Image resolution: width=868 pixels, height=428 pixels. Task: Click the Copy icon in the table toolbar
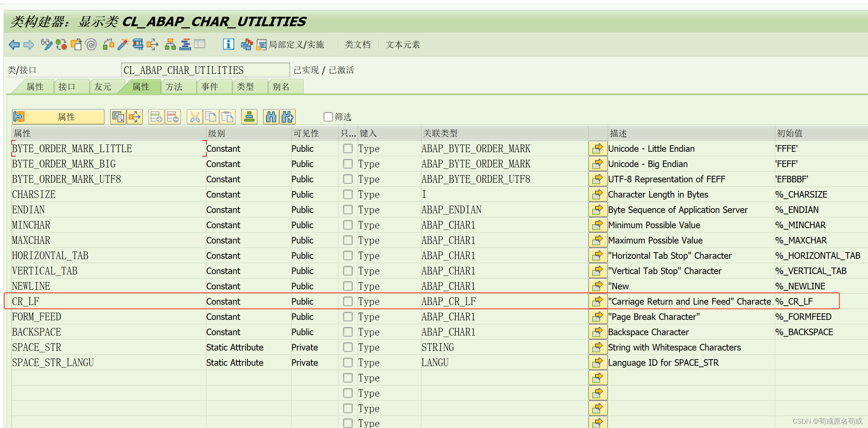click(x=211, y=117)
